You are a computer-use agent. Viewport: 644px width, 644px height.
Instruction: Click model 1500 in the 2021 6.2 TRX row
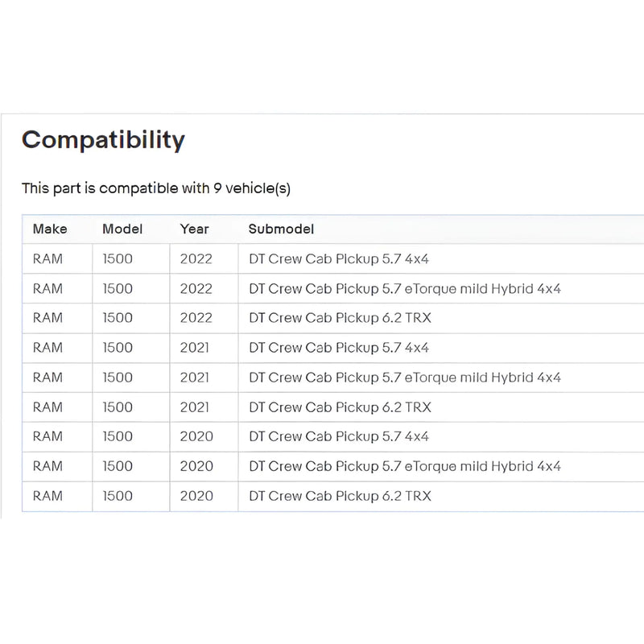coord(118,407)
